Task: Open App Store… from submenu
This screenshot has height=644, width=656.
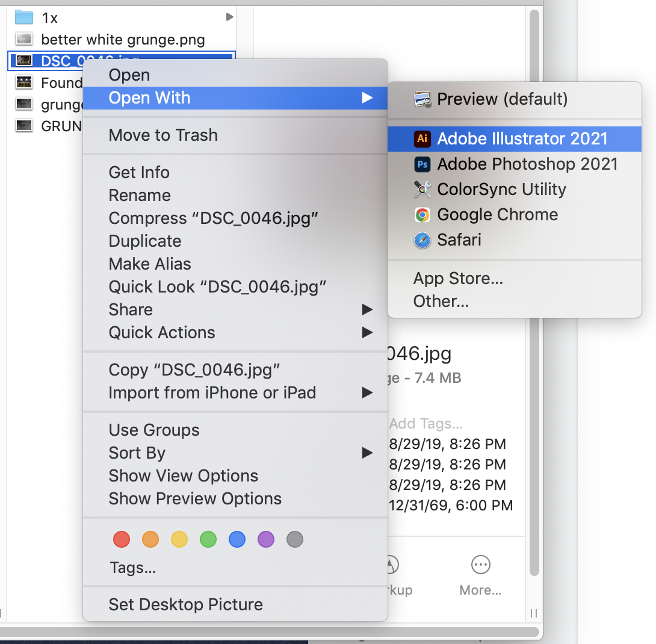Action: (x=458, y=279)
